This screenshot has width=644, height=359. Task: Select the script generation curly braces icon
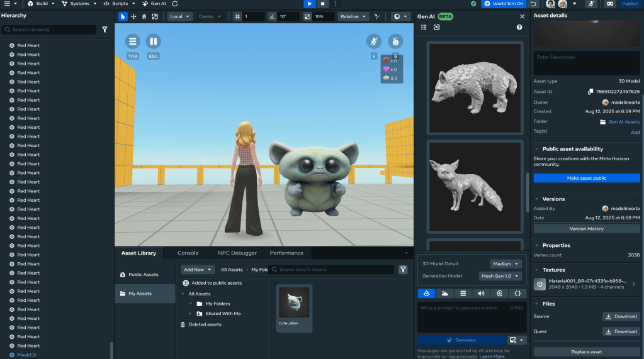pyautogui.click(x=517, y=293)
